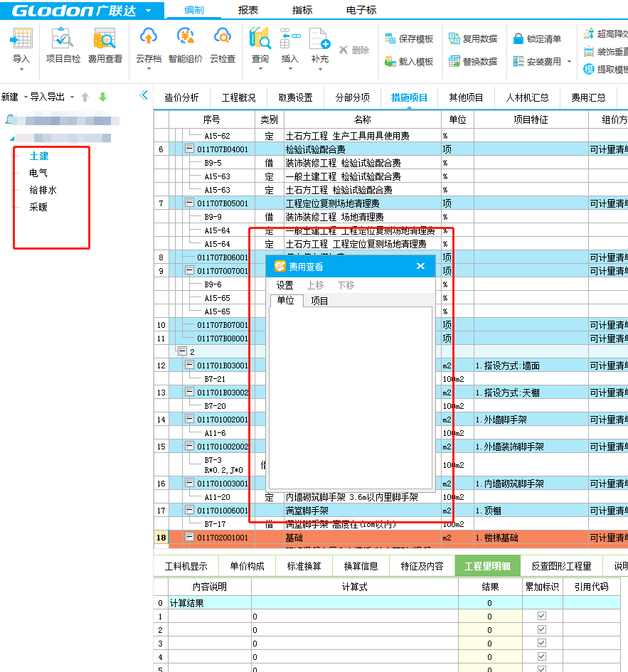628x672 pixels.
Task: Switch to 反查图形工程量 bottom tab
Action: coord(561,566)
